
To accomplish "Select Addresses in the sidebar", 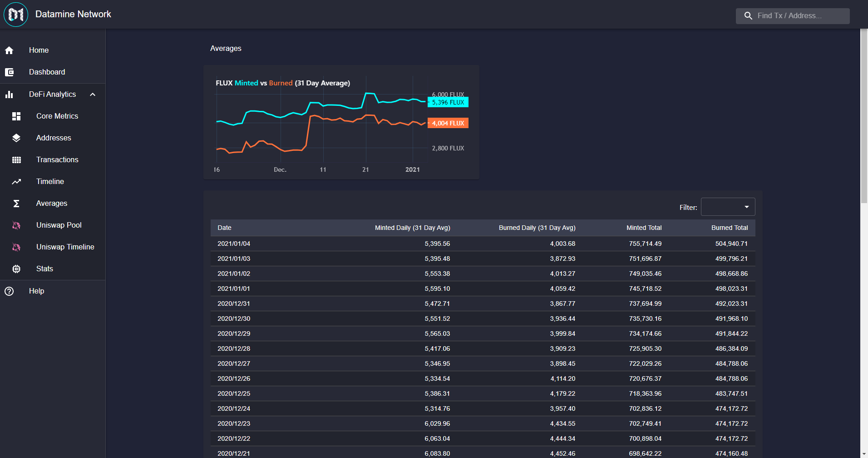I will click(53, 138).
